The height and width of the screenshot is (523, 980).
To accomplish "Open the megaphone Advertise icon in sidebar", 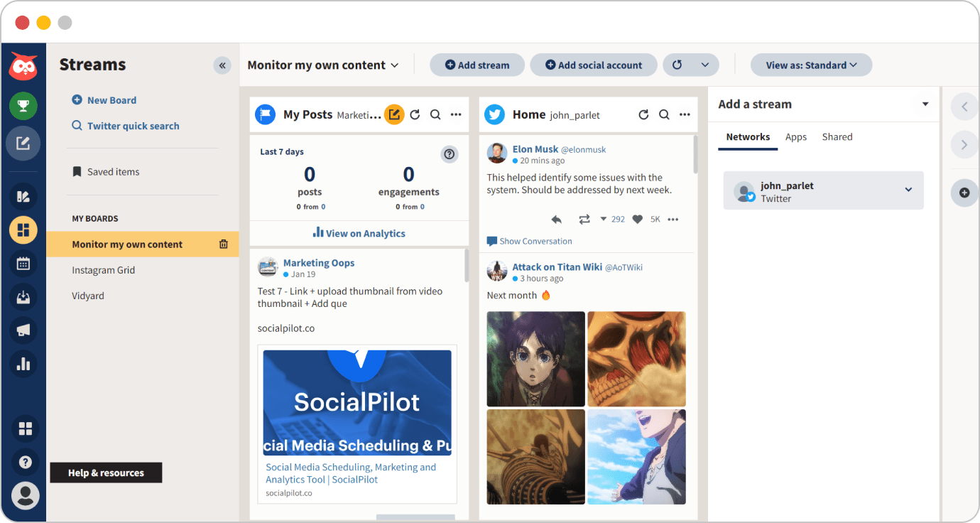I will (23, 330).
